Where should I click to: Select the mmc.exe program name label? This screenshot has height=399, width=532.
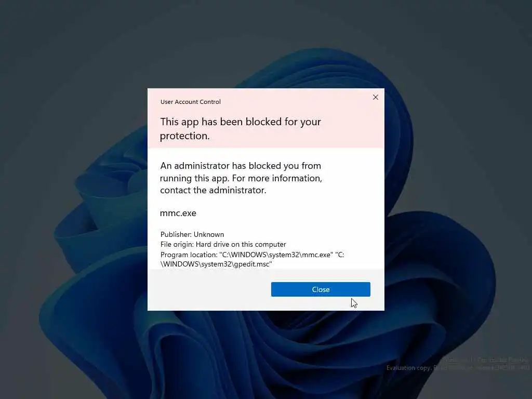(178, 213)
